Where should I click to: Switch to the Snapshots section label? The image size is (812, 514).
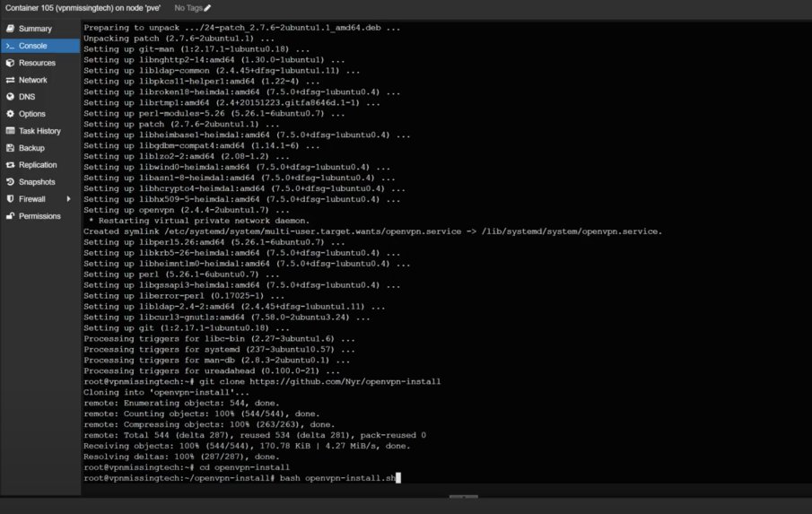[x=37, y=182]
